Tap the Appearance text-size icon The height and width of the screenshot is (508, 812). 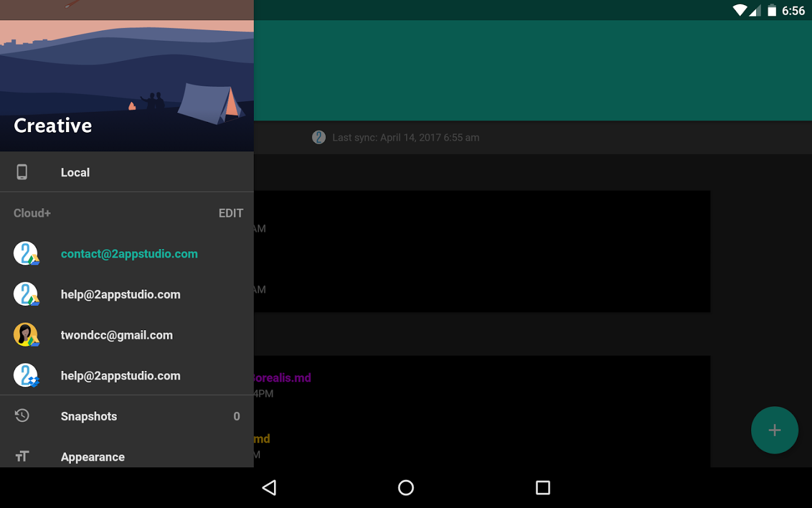[22, 456]
